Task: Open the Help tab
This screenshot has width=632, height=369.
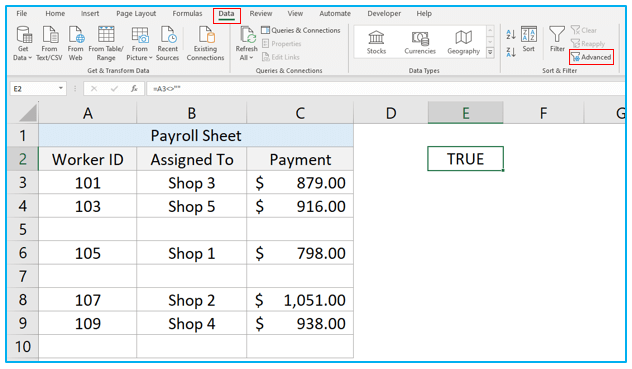Action: (424, 13)
